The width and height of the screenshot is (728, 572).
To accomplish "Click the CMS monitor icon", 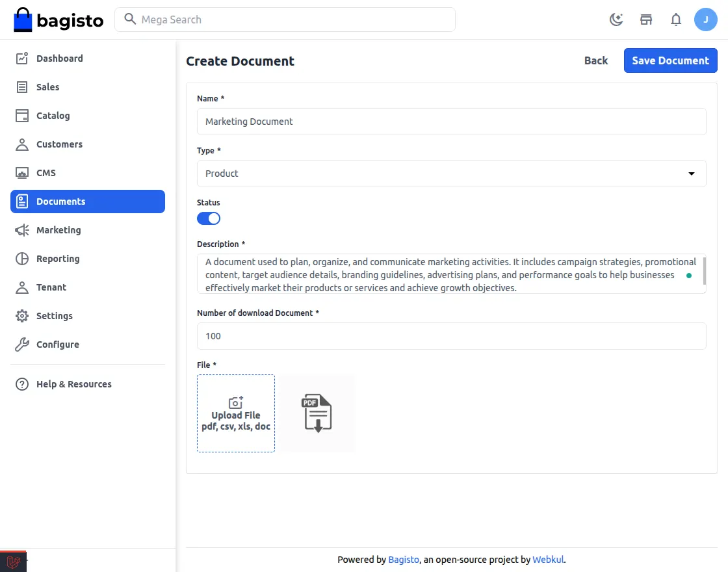I will click(22, 173).
